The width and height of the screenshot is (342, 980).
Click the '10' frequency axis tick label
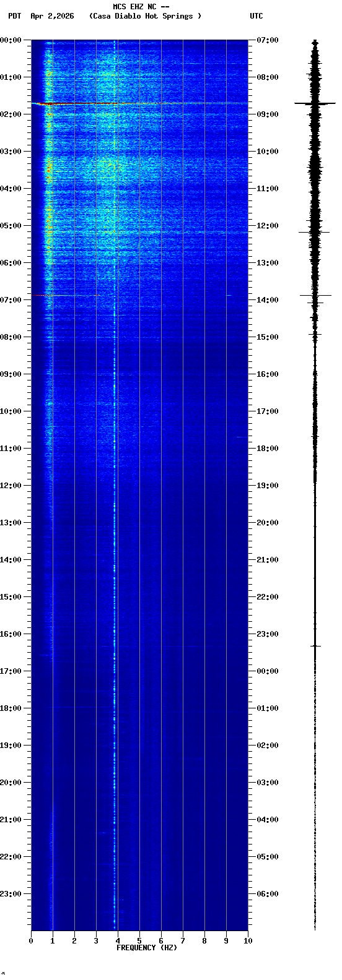click(x=248, y=941)
